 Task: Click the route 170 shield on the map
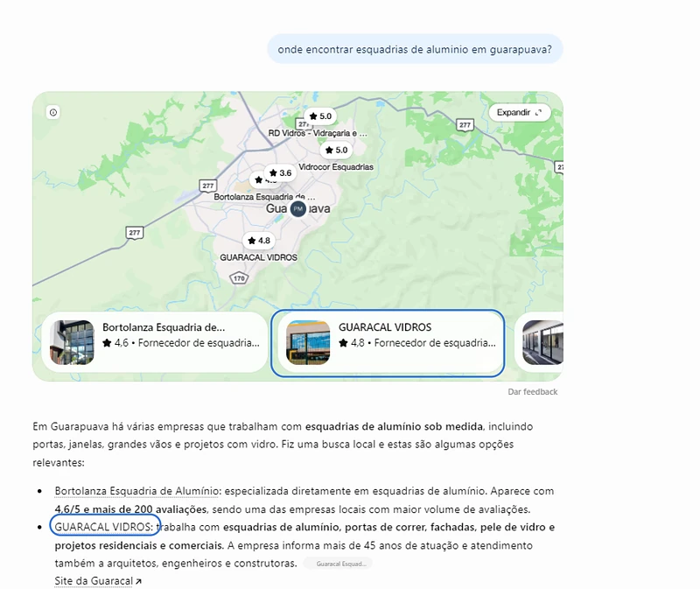pos(239,278)
